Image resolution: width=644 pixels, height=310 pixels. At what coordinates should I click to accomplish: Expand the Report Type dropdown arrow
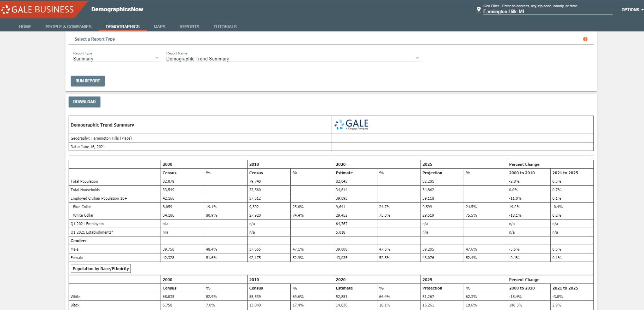(157, 58)
